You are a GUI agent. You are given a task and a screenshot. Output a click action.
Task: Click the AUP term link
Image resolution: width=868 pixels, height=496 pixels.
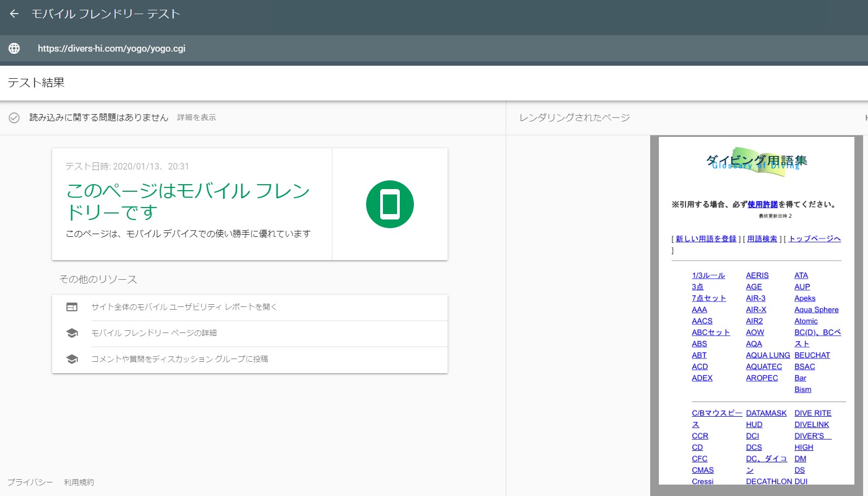click(802, 287)
